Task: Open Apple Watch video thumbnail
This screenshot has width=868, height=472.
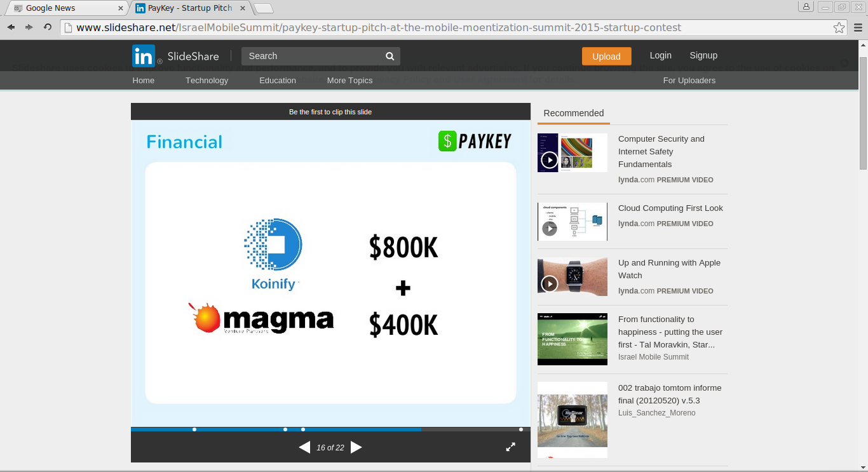Action: click(573, 276)
